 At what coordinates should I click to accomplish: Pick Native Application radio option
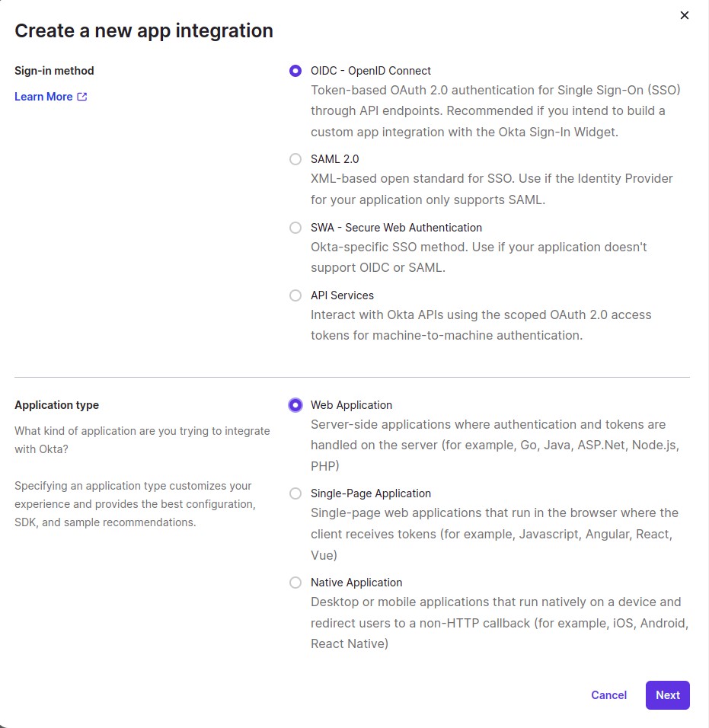295,583
